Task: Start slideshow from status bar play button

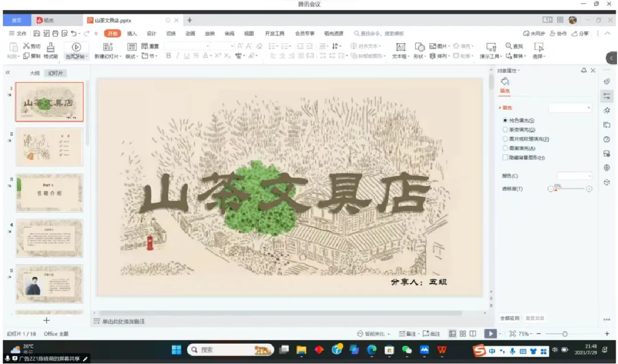Action: tap(490, 334)
